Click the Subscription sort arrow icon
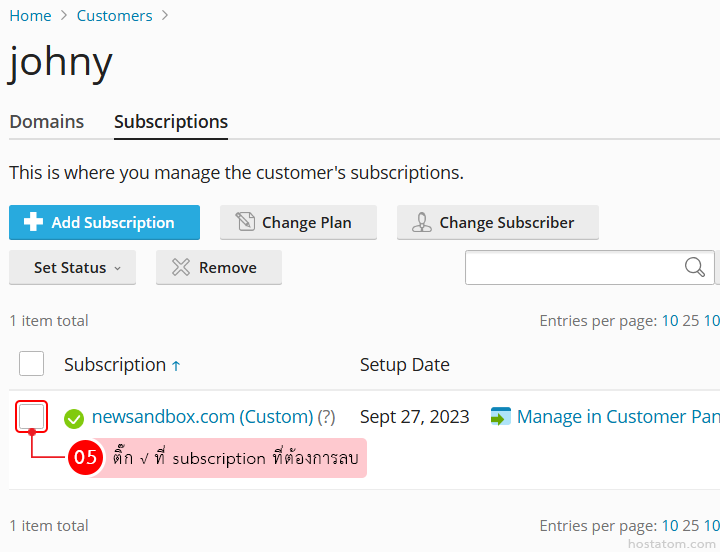This screenshot has width=720, height=552. (176, 366)
